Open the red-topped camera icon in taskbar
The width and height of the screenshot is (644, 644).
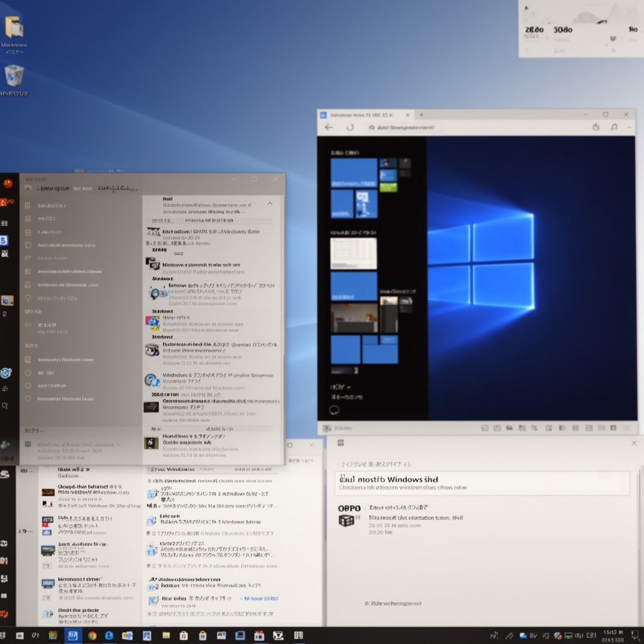click(259, 635)
